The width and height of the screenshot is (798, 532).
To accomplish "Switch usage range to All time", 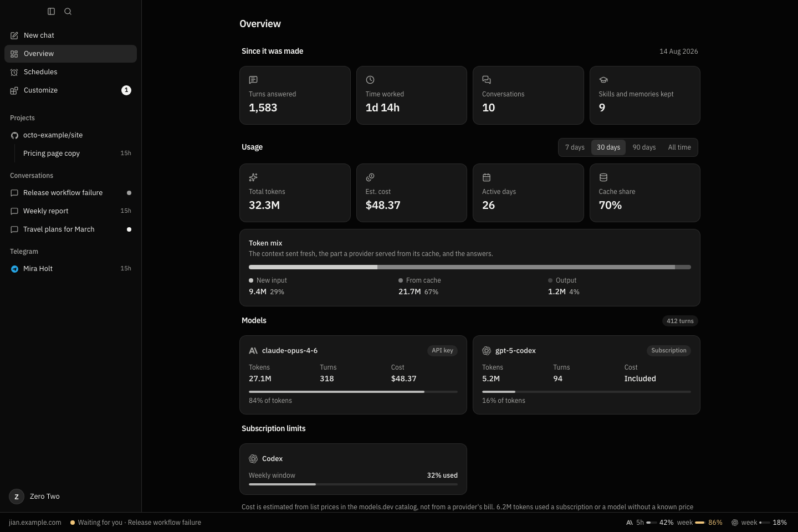I will click(x=679, y=147).
